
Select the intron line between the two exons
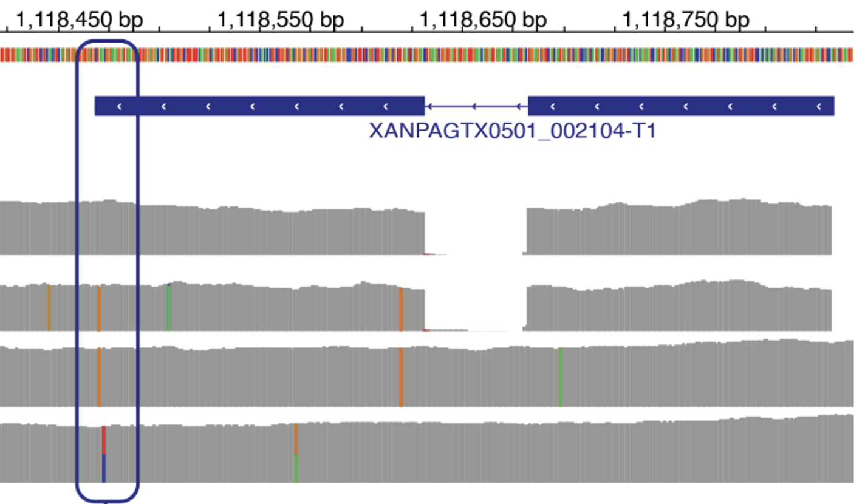pos(476,106)
